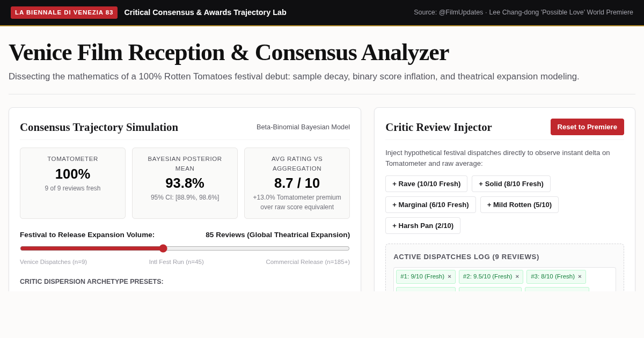Click the Reset to Premiere button

[587, 127]
